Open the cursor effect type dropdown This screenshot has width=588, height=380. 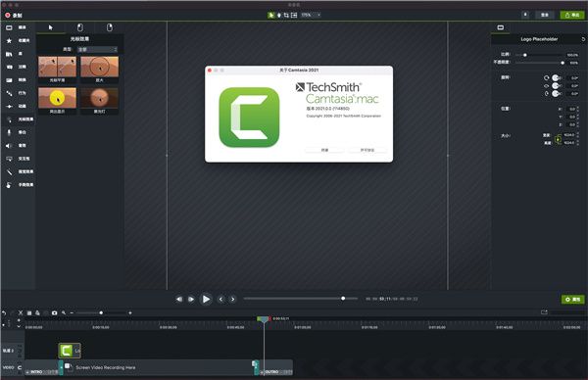tap(97, 50)
